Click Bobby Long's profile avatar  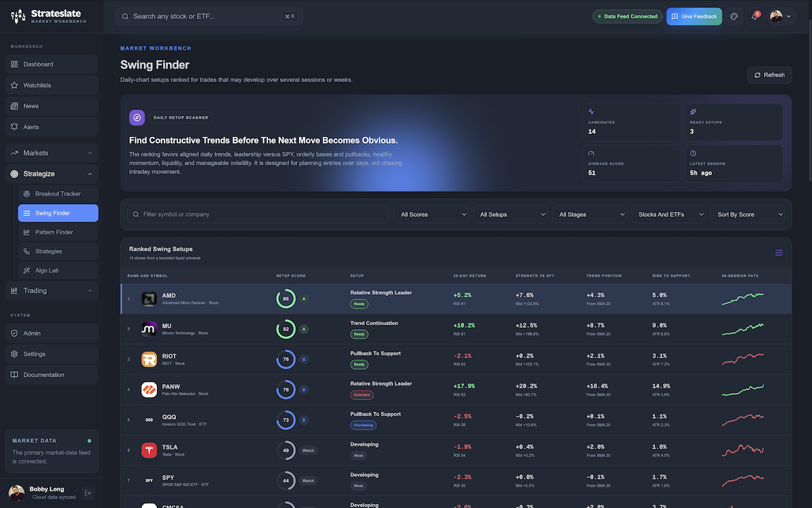(x=17, y=493)
